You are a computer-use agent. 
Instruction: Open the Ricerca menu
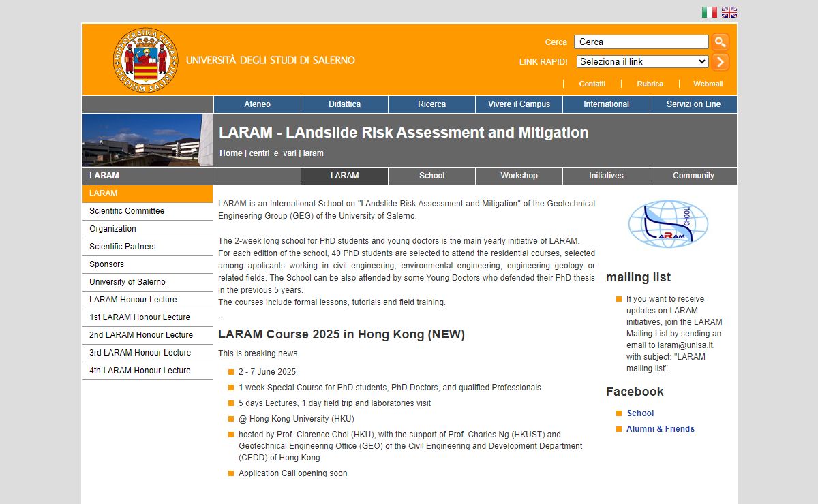tap(431, 104)
